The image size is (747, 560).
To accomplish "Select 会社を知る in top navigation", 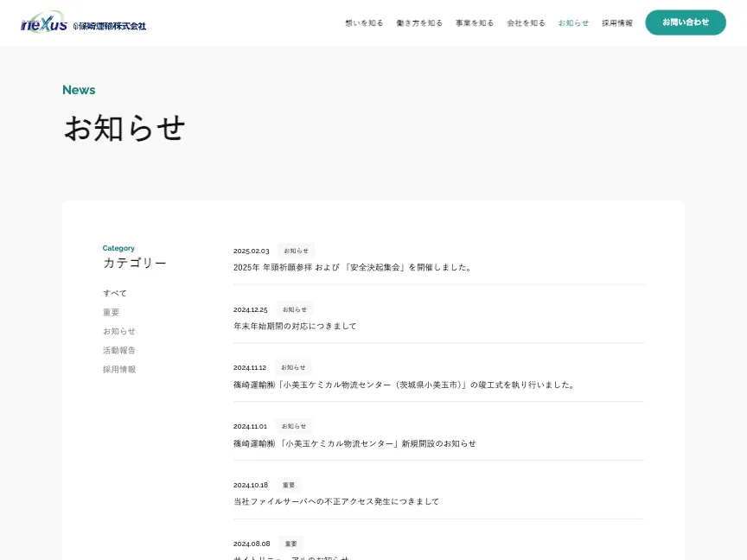I will click(x=526, y=23).
